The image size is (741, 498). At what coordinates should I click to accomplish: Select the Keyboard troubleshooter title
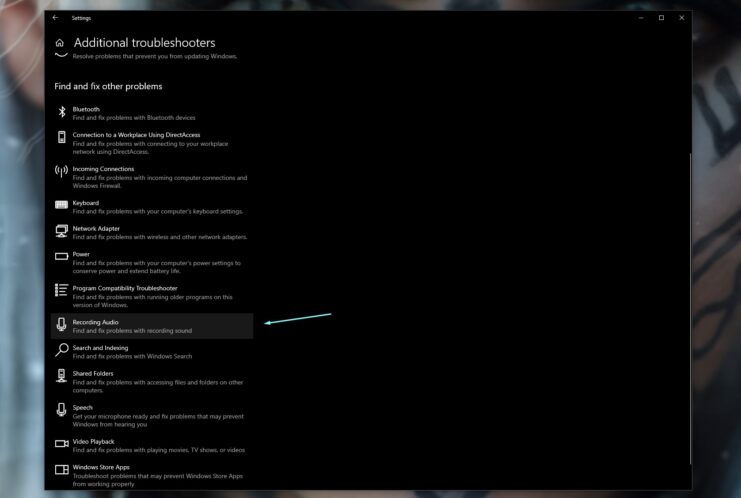[86, 203]
